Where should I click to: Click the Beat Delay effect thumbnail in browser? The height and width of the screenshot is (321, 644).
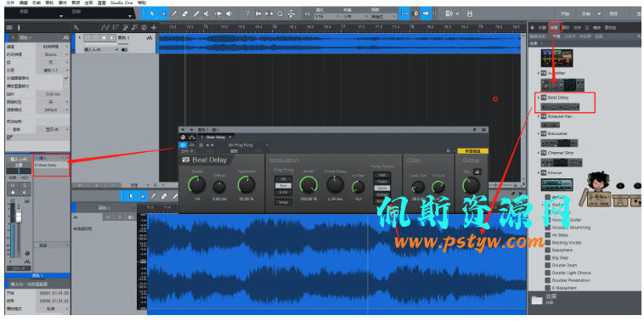pyautogui.click(x=560, y=107)
